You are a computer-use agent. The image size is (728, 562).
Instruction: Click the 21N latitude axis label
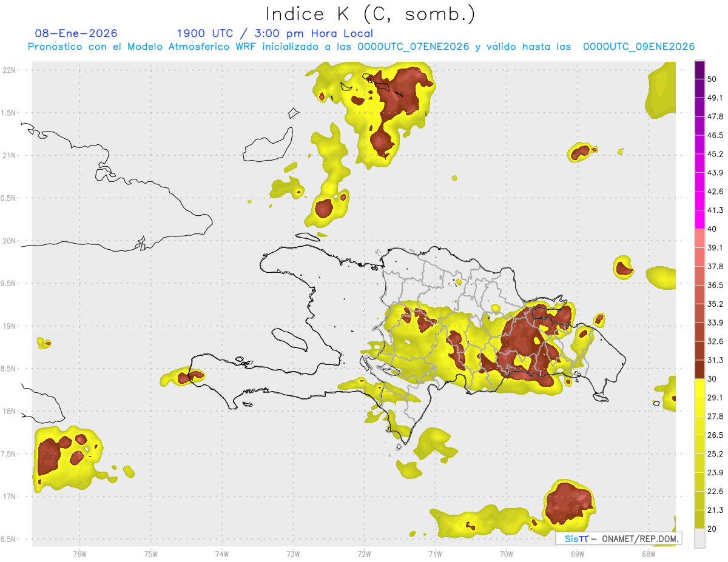tap(10, 155)
